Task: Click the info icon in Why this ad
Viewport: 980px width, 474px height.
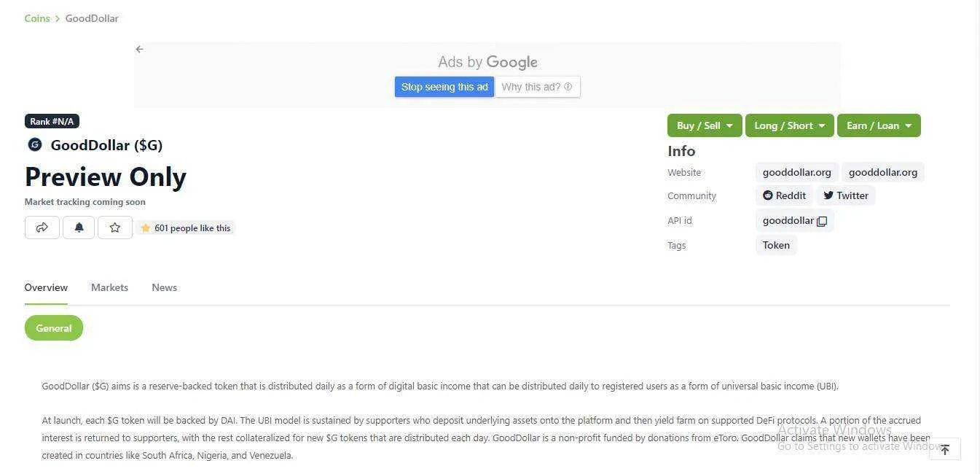Action: (568, 87)
